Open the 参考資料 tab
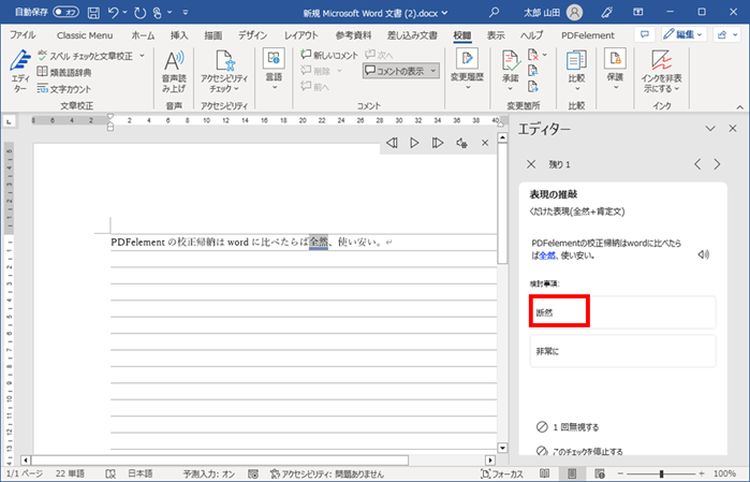This screenshot has height=482, width=750. tap(353, 35)
